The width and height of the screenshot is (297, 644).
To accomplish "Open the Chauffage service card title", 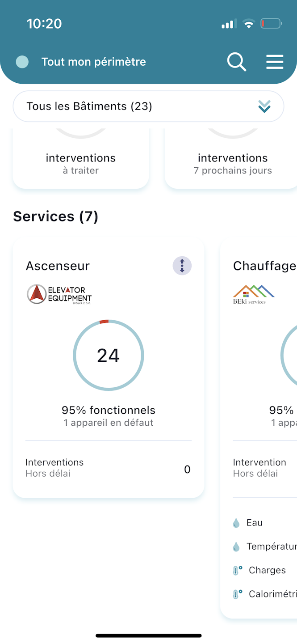I will [264, 266].
